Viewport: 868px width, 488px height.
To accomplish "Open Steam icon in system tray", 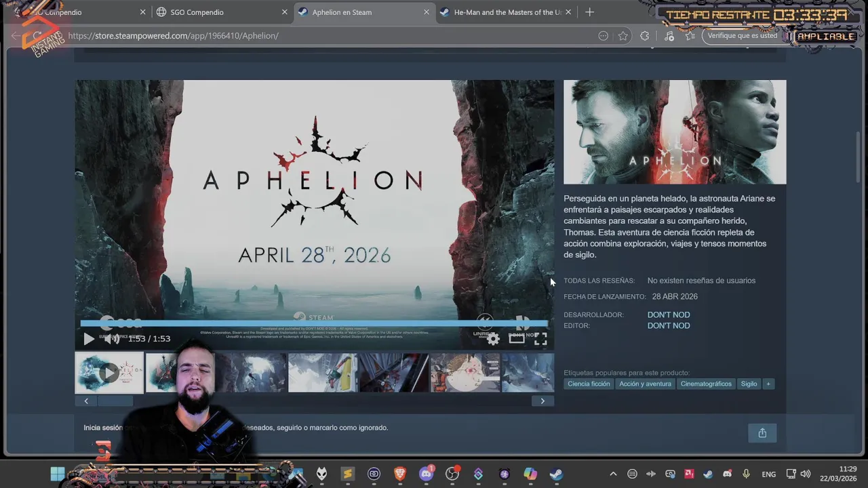I will (708, 474).
